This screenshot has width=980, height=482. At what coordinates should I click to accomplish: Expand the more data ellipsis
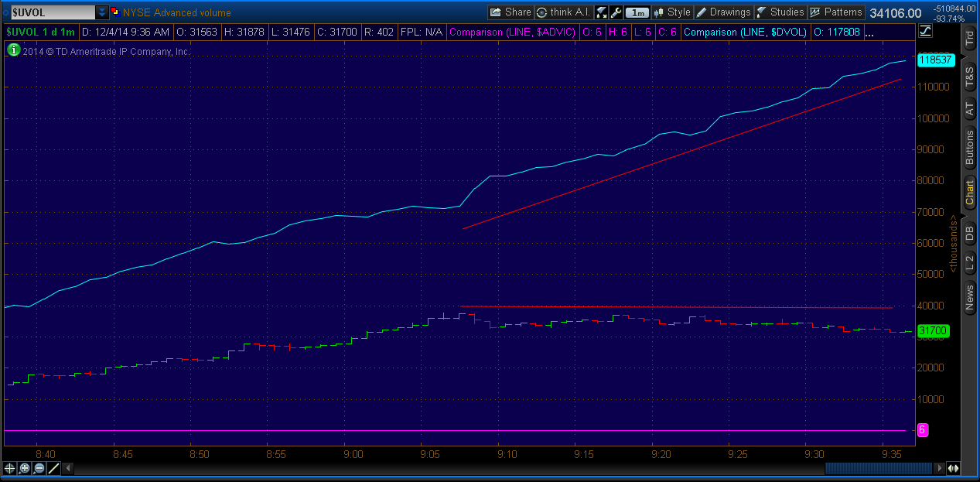871,32
